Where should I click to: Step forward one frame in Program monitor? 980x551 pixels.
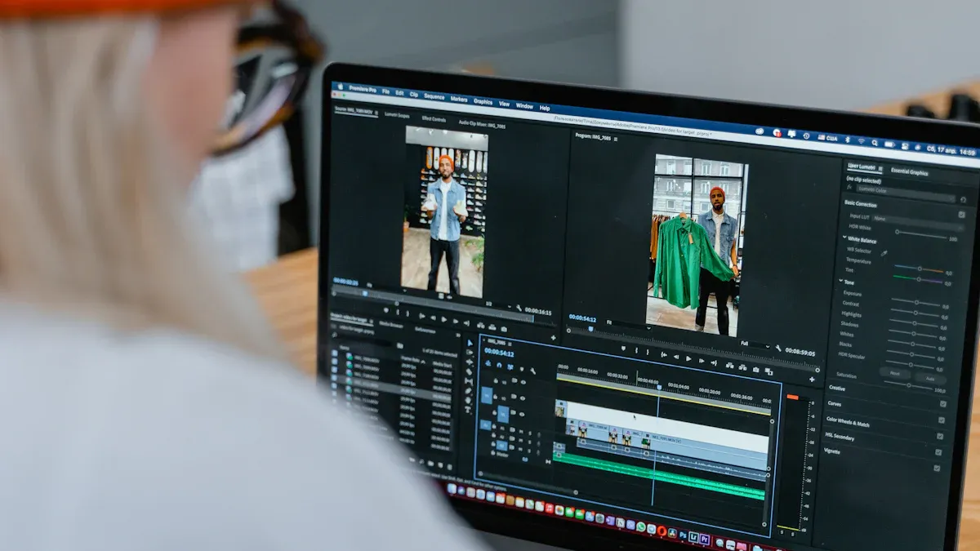point(702,360)
